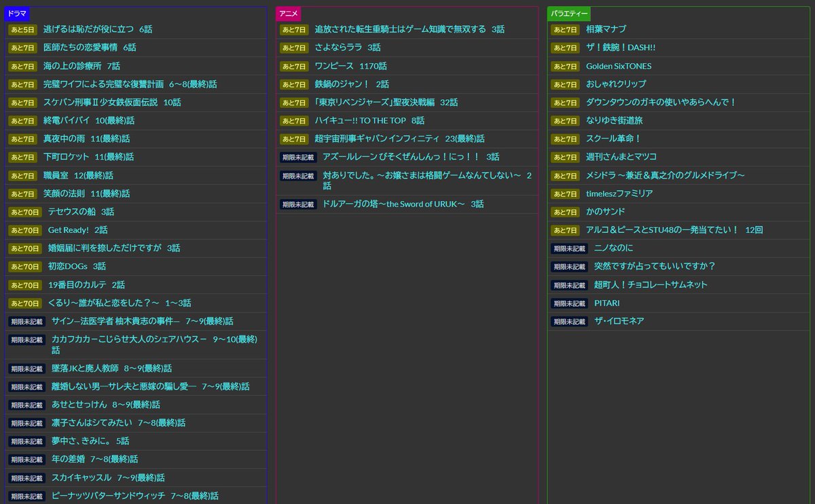The height and width of the screenshot is (504, 815).
Task: Open おしゃれクリップ link
Action: [x=616, y=84]
